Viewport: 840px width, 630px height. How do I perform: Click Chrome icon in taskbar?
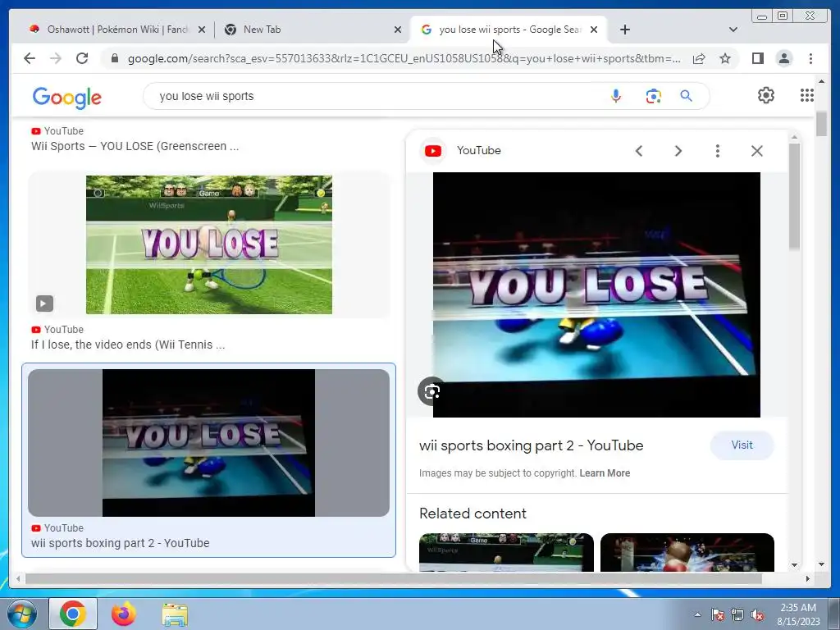pyautogui.click(x=73, y=614)
